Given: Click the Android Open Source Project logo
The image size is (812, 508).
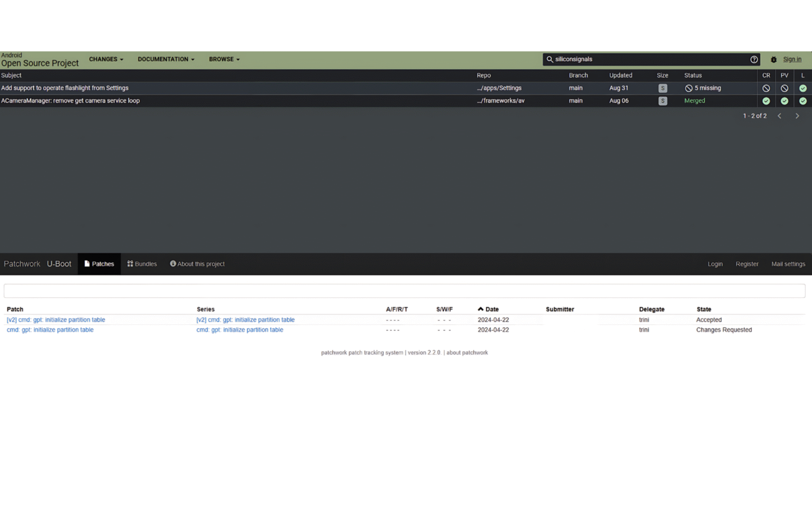Looking at the screenshot, I should click(40, 60).
